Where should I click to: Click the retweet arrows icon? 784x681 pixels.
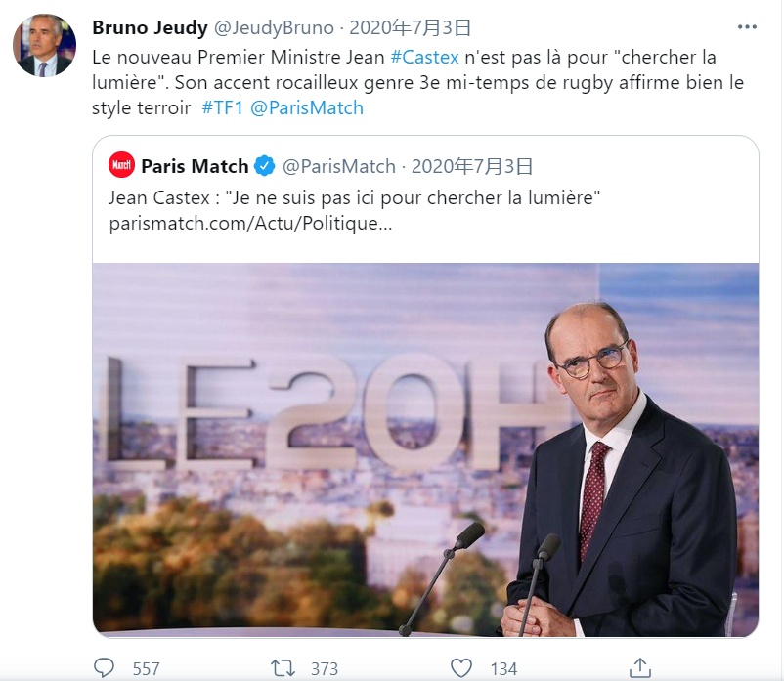point(283,668)
